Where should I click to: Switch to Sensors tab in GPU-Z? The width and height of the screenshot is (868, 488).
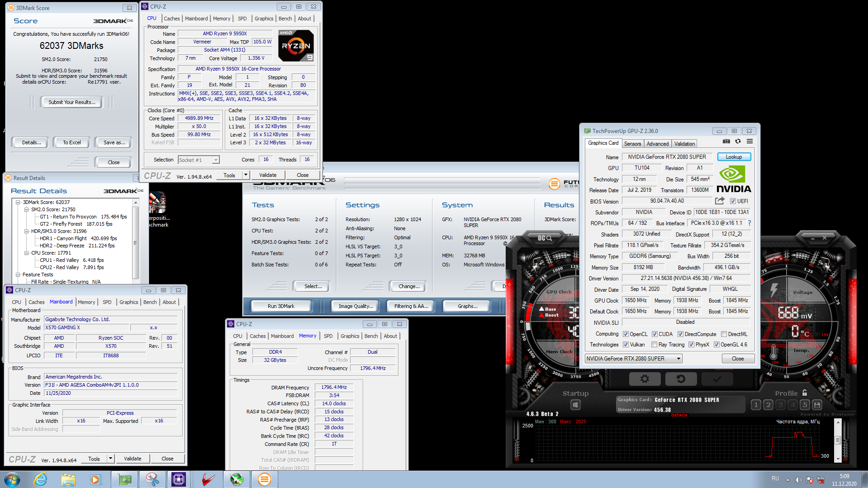coord(632,144)
